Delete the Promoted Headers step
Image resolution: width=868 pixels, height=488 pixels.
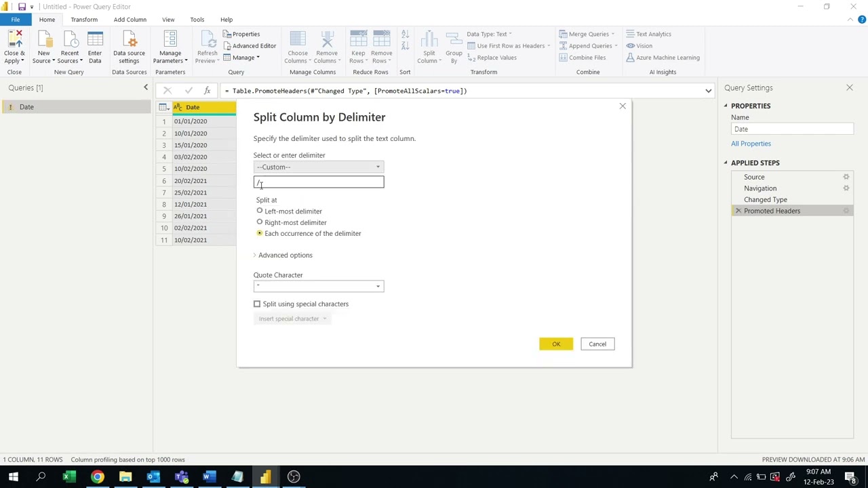(738, 211)
